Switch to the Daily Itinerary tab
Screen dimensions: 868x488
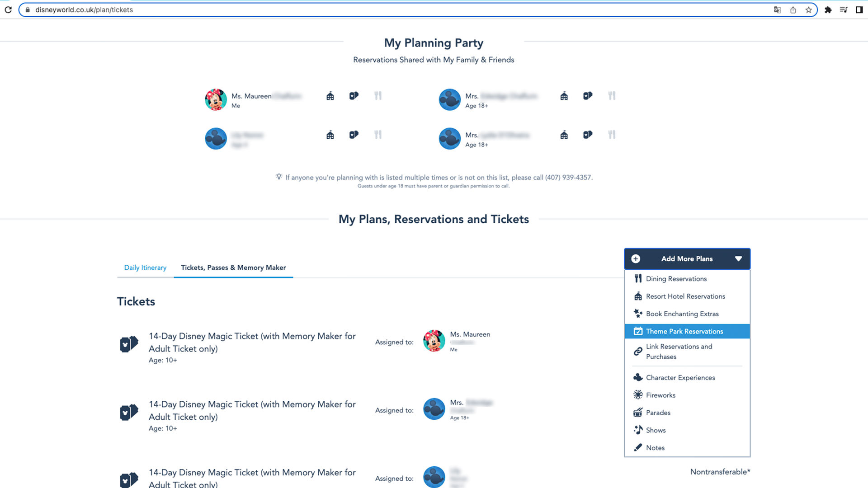click(x=145, y=267)
